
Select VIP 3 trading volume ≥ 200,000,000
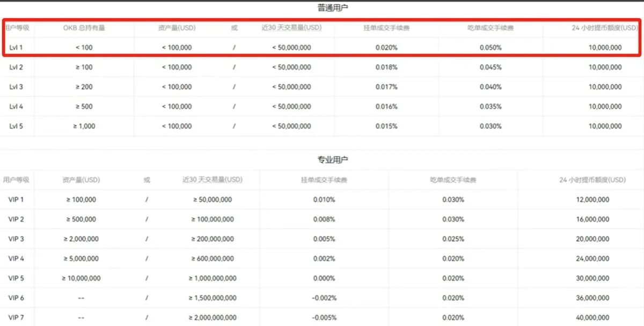[213, 239]
